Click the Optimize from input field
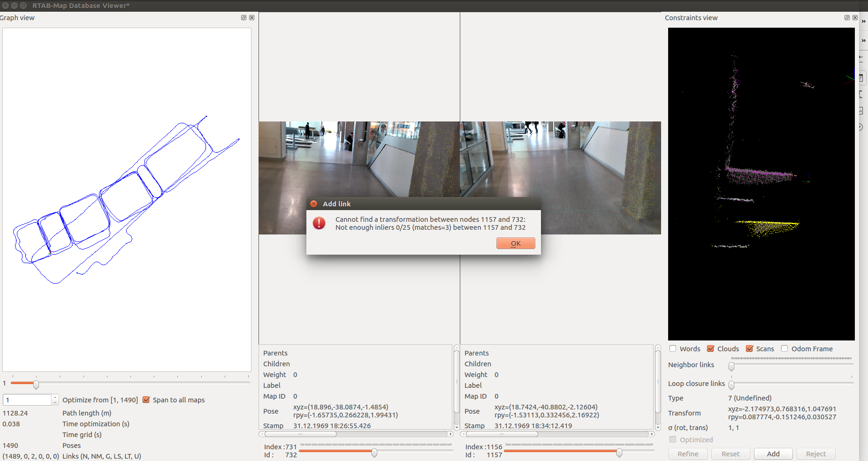 (x=27, y=400)
